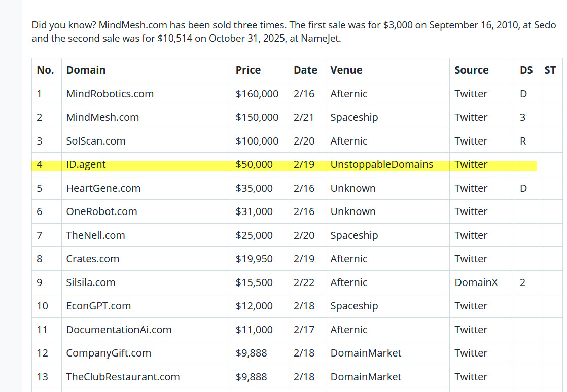
Task: Click the Price column header
Action: (x=248, y=70)
